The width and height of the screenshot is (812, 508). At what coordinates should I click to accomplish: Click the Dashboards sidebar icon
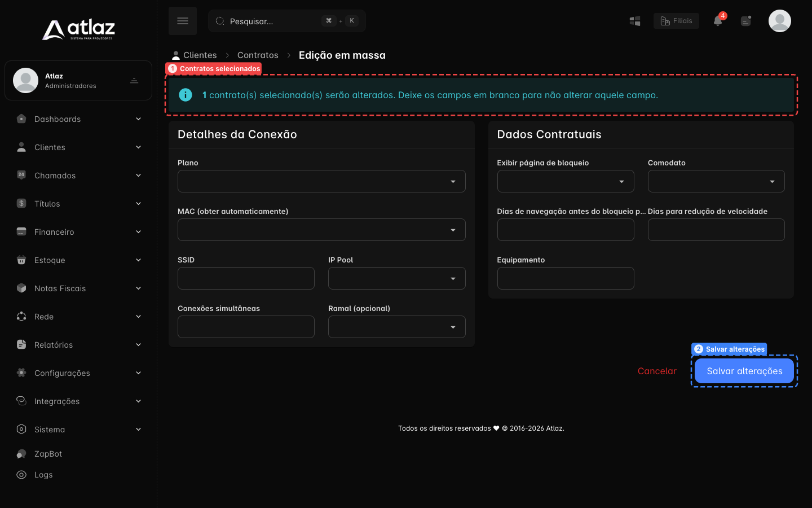point(21,119)
